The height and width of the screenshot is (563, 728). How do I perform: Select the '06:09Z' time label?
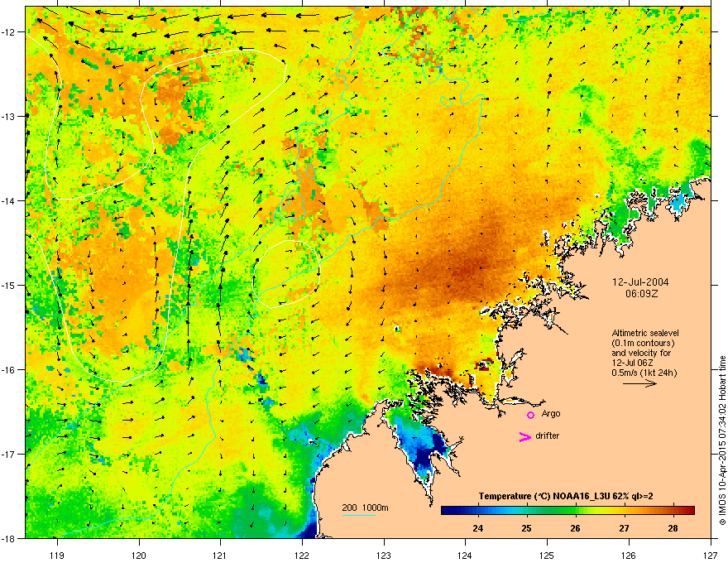point(642,294)
